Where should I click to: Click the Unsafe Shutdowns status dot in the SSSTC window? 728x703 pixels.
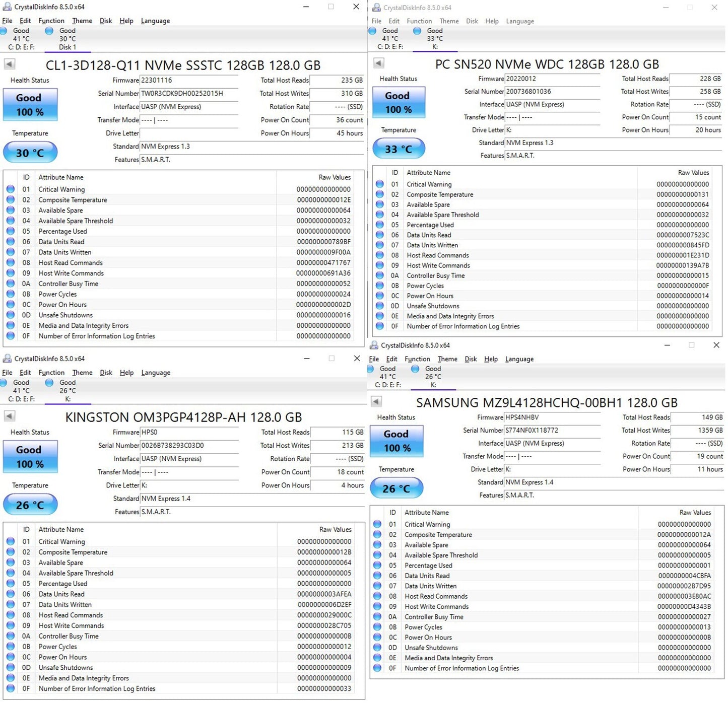[11, 315]
